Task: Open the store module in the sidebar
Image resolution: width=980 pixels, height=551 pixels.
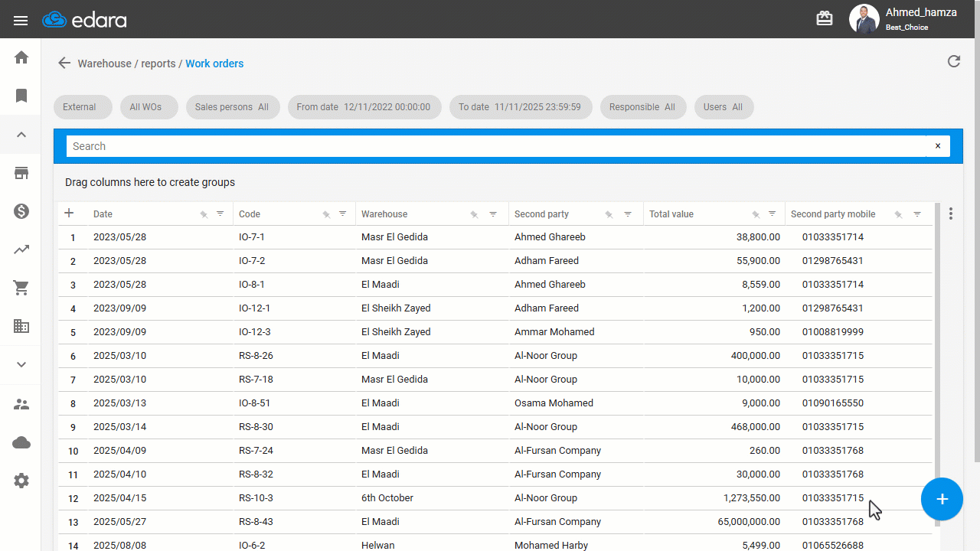Action: point(21,173)
